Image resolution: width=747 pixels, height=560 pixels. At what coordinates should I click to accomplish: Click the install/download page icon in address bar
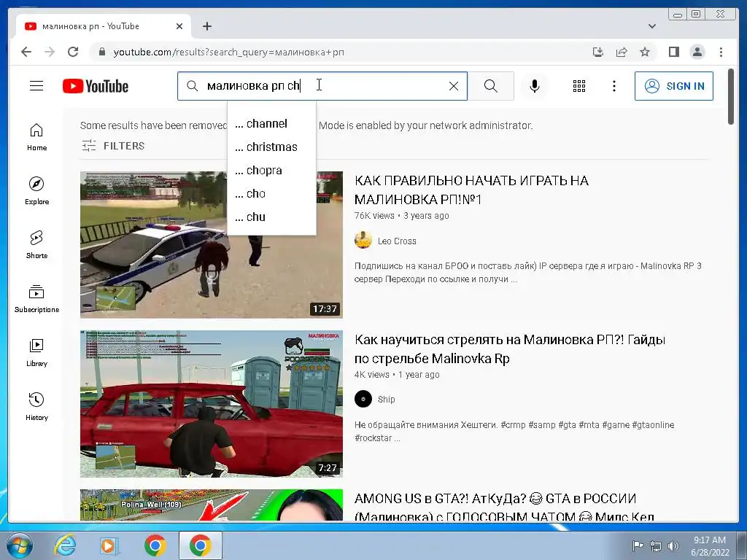pyautogui.click(x=598, y=52)
